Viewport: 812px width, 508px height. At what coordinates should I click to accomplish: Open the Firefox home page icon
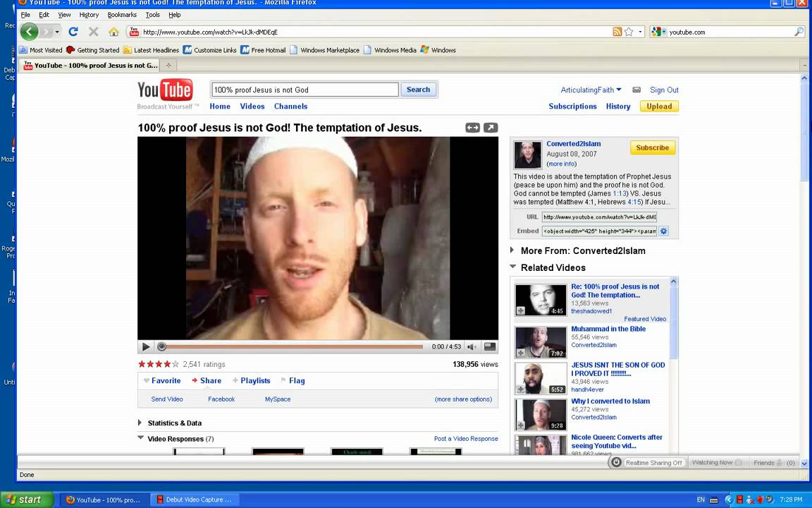pyautogui.click(x=114, y=32)
